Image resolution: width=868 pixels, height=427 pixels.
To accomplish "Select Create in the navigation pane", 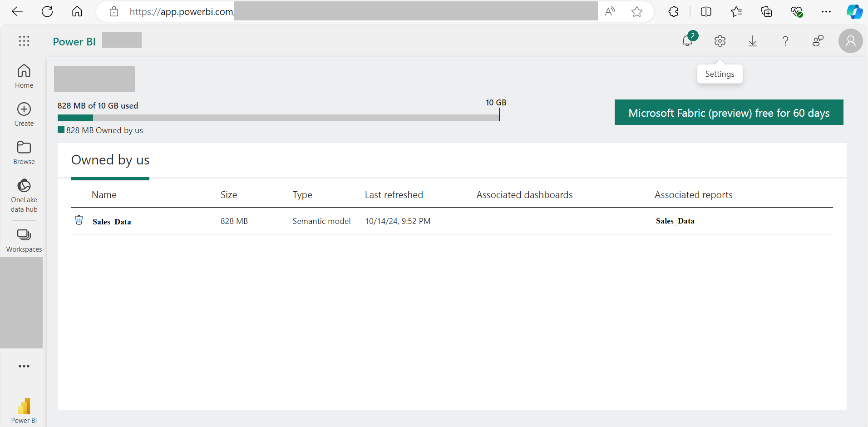I will 24,114.
